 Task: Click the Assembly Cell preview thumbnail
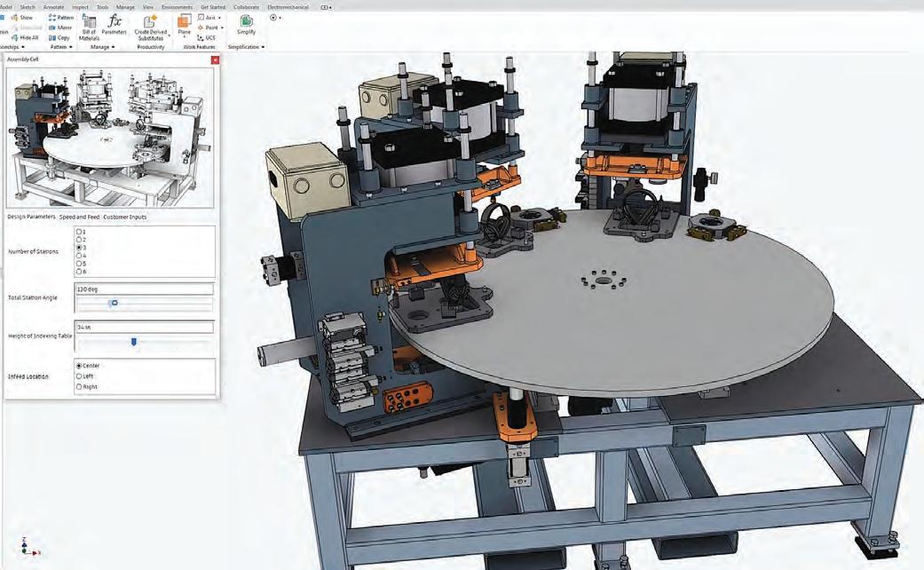tap(110, 138)
